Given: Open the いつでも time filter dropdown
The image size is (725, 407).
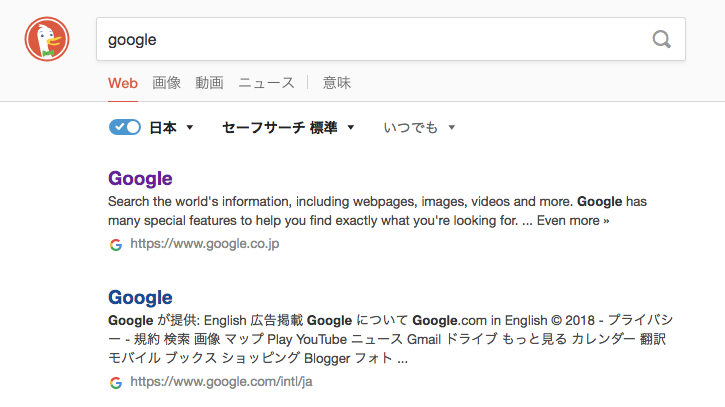Looking at the screenshot, I should tap(419, 128).
